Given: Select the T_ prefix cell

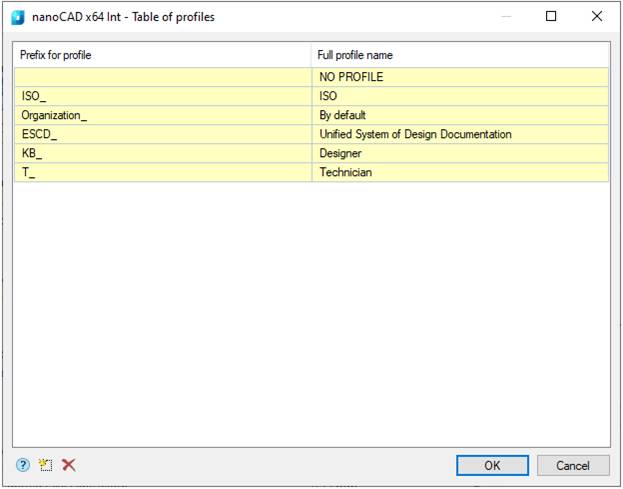Looking at the screenshot, I should pos(163,172).
